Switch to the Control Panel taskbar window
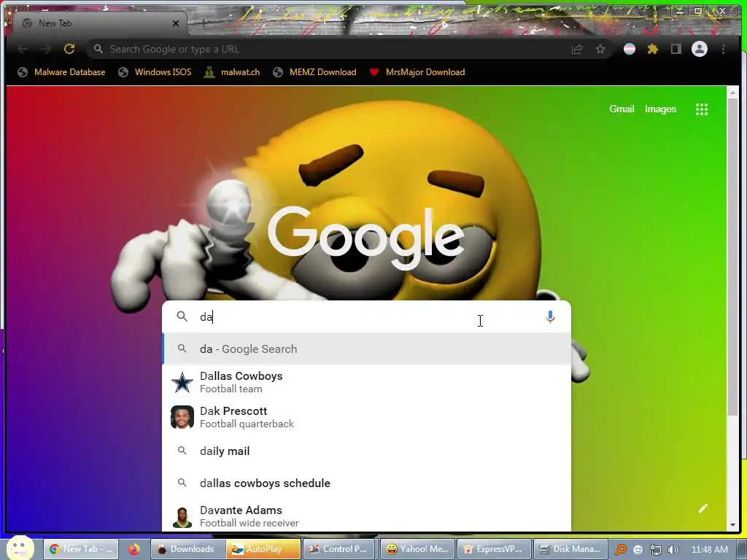This screenshot has width=747, height=560. tap(338, 549)
